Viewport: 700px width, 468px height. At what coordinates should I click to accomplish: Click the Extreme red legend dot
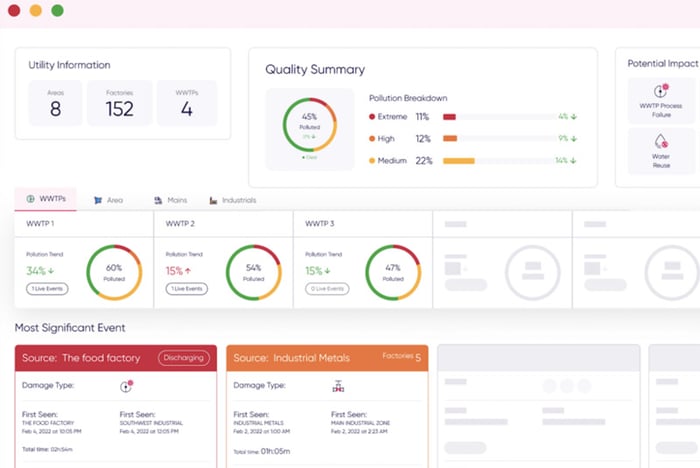[372, 117]
